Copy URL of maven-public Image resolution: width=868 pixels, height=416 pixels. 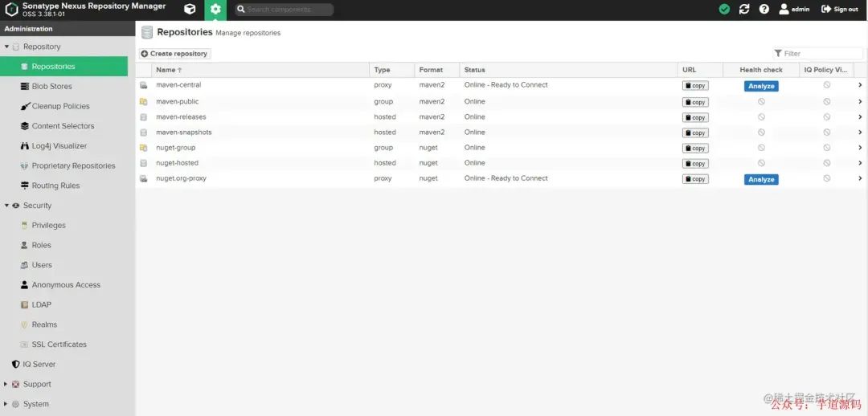coord(695,102)
